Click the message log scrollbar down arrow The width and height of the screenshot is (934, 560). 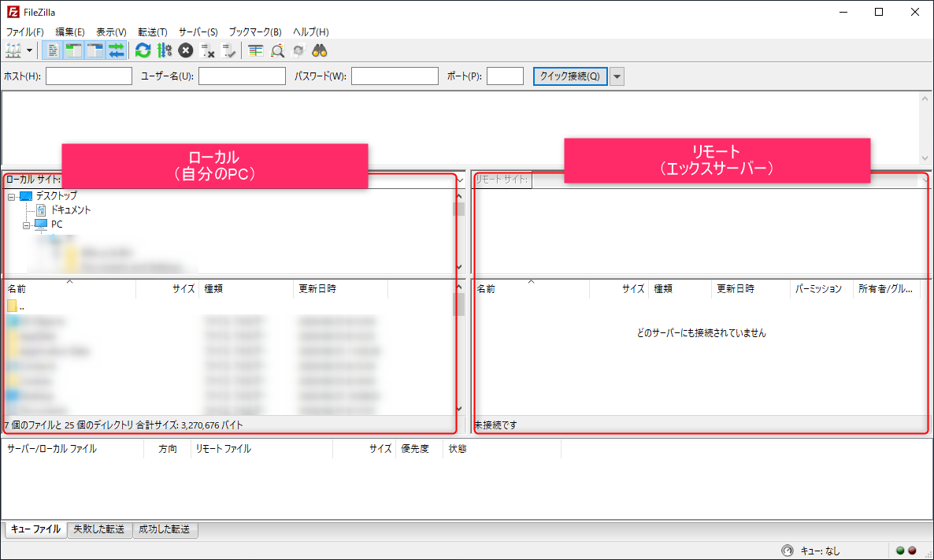pyautogui.click(x=925, y=158)
